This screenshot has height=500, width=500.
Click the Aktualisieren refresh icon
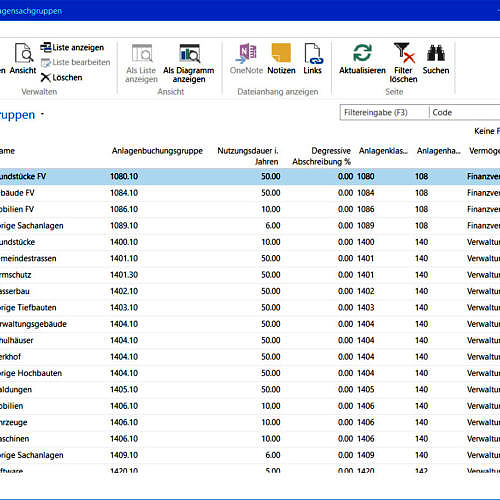click(x=362, y=53)
